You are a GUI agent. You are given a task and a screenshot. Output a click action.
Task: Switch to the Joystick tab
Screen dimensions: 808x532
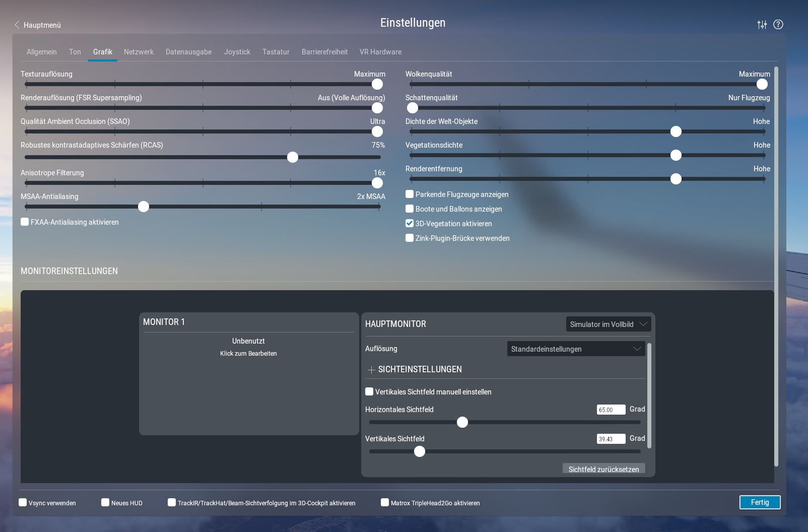click(237, 52)
